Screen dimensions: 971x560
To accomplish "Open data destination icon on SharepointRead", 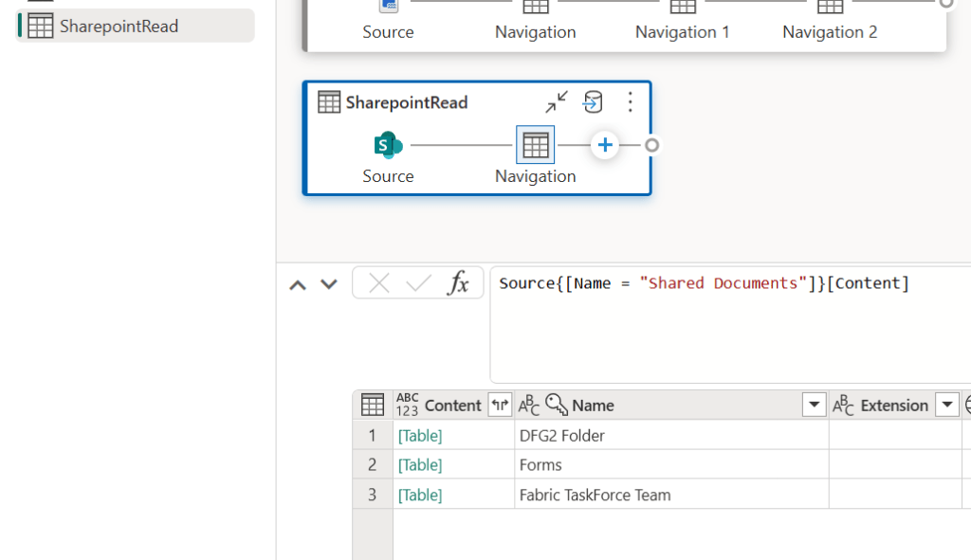I will [x=593, y=102].
